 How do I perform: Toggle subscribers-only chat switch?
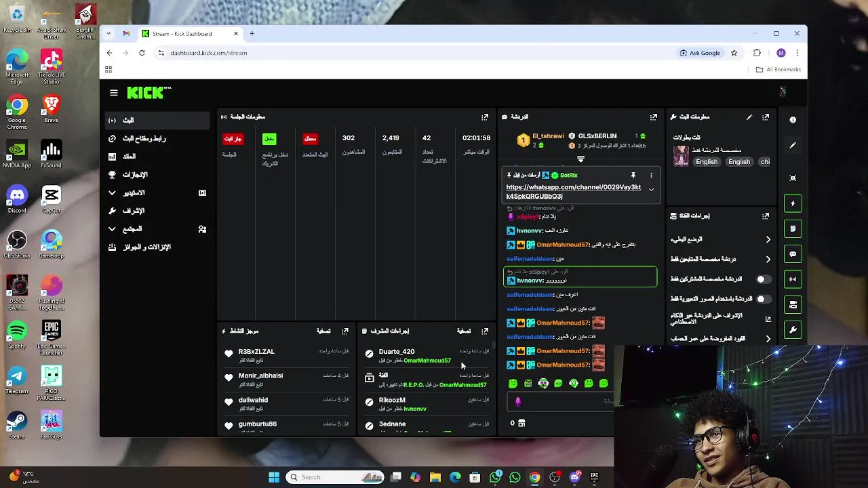click(x=763, y=279)
